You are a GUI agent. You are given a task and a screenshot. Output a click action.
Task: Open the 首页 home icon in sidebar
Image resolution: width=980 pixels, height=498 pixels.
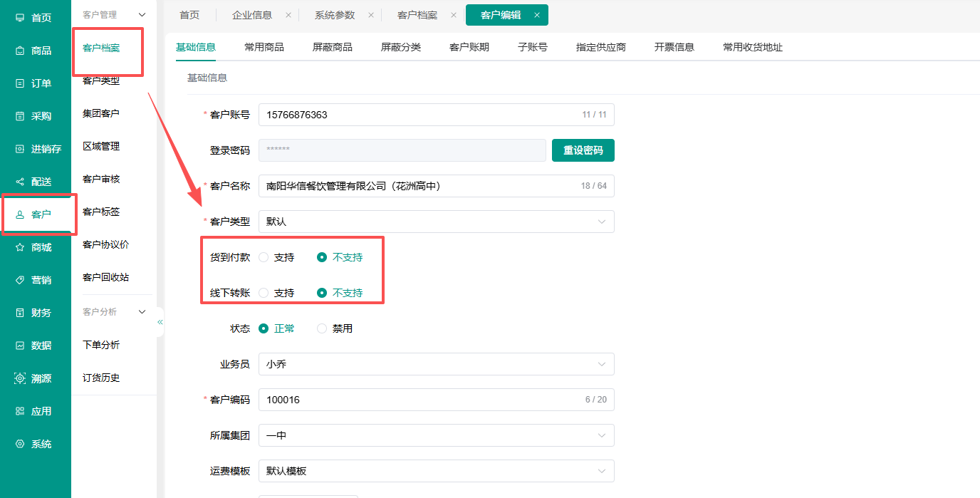(20, 18)
